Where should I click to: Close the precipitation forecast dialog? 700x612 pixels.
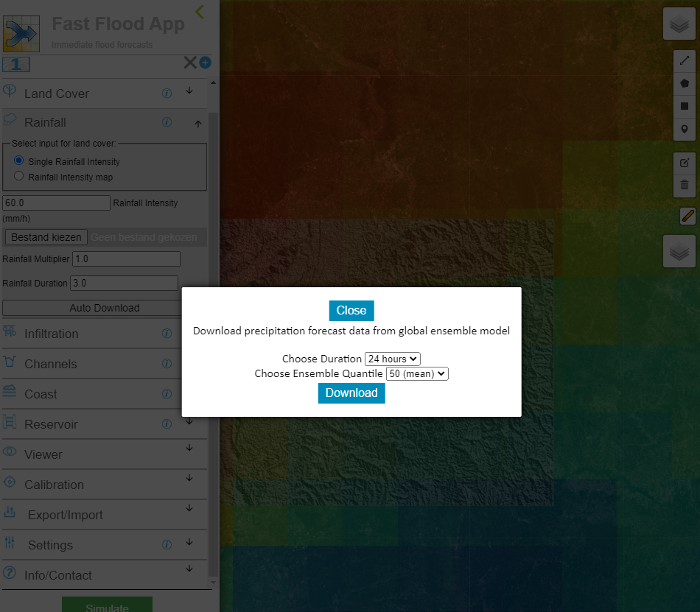[351, 310]
